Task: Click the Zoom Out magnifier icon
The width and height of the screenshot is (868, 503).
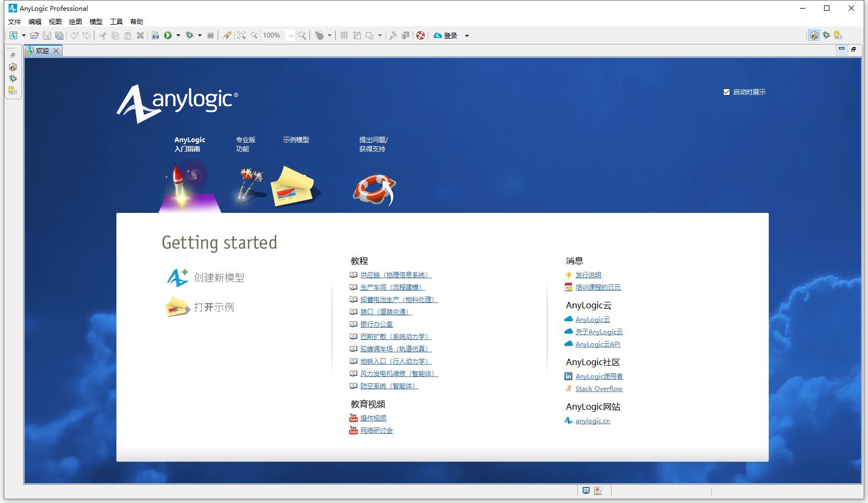Action: point(254,35)
